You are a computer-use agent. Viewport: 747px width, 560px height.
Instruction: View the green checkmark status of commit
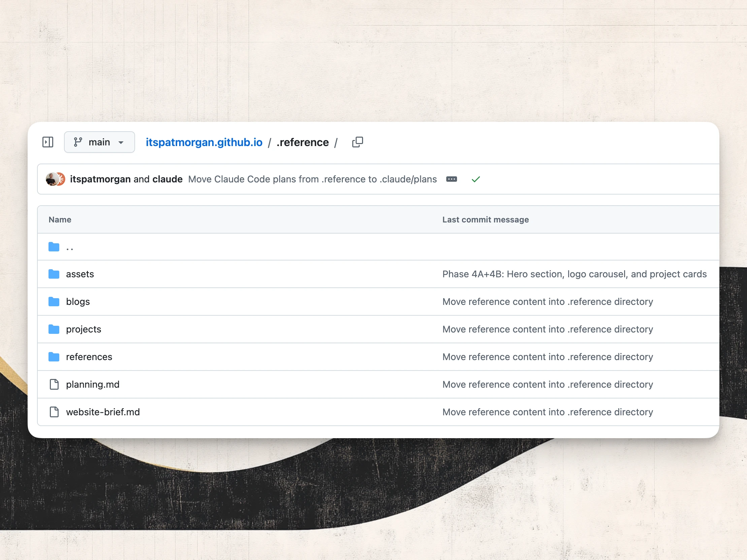tap(476, 179)
